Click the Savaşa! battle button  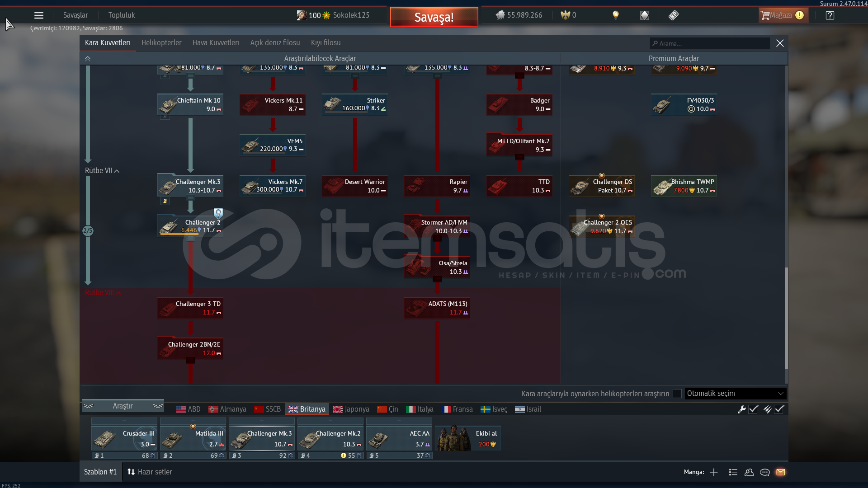pyautogui.click(x=434, y=17)
